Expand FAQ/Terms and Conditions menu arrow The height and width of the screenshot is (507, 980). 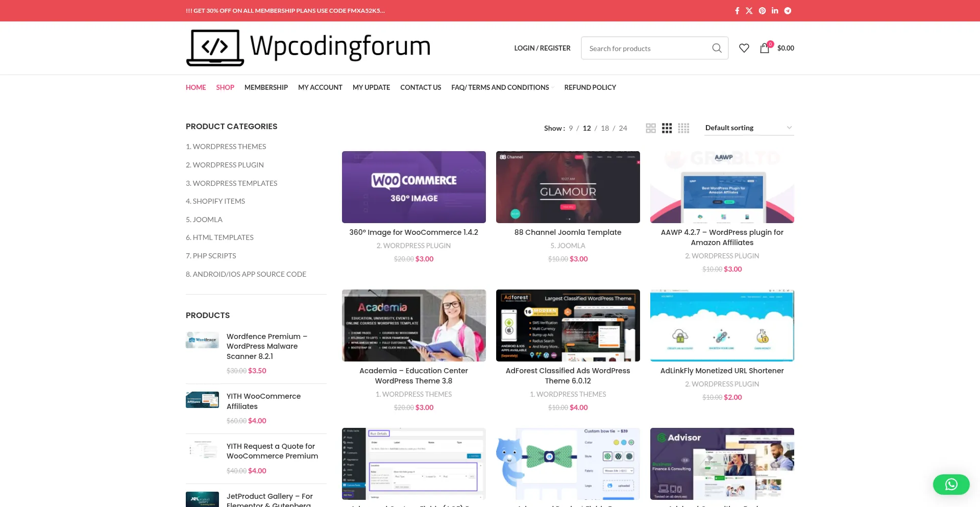pyautogui.click(x=552, y=88)
